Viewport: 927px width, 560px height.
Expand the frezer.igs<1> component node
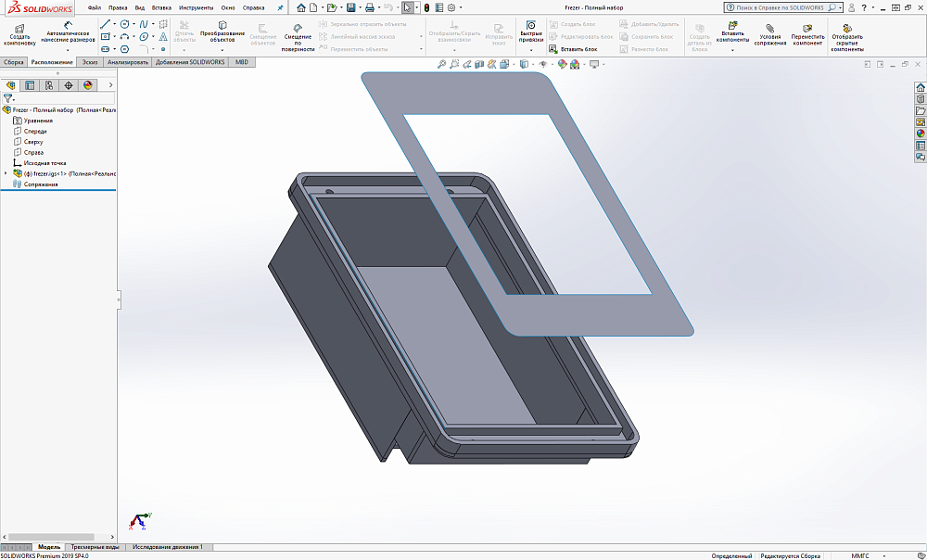coord(6,173)
